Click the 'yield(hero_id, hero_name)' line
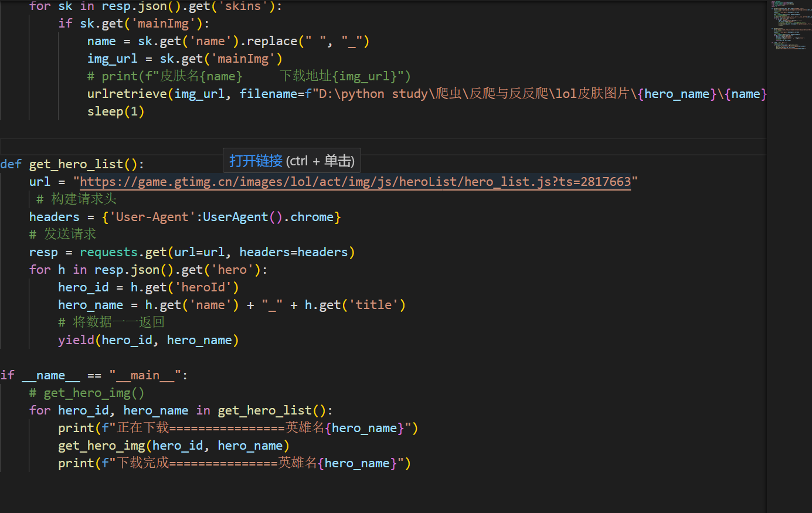 tap(148, 340)
